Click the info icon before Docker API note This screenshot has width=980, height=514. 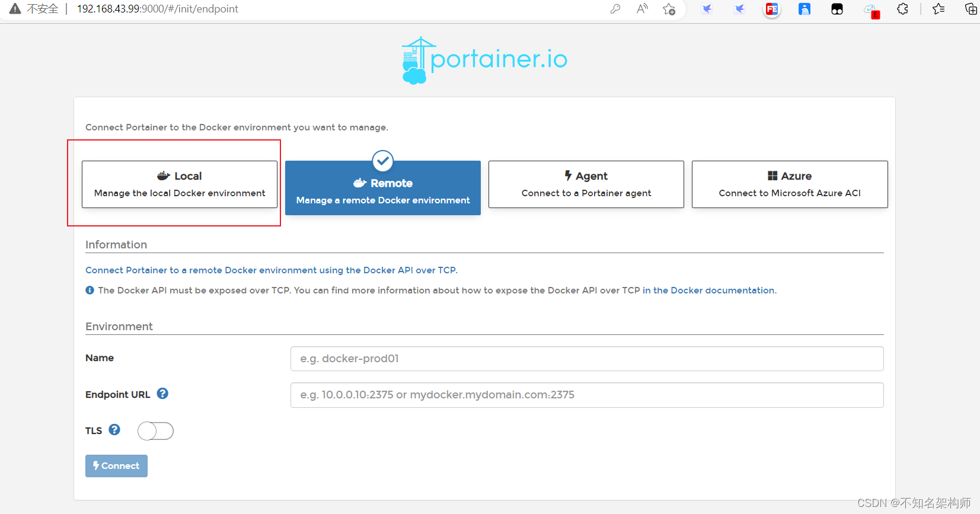pyautogui.click(x=90, y=290)
